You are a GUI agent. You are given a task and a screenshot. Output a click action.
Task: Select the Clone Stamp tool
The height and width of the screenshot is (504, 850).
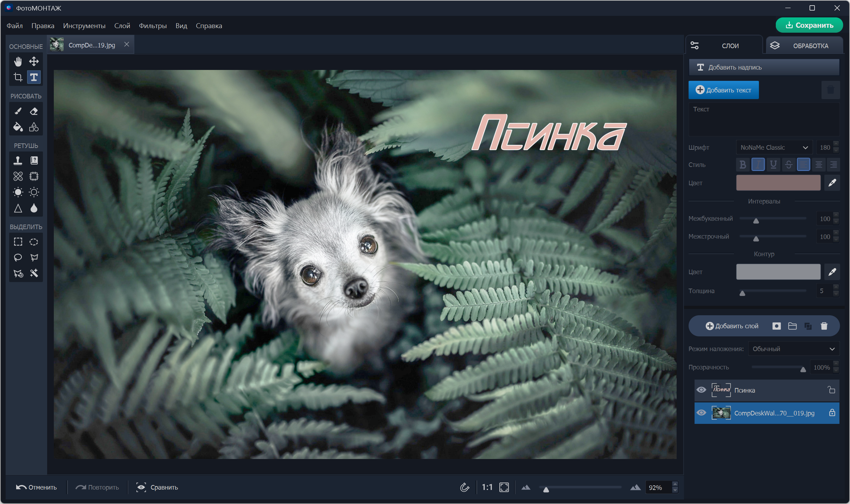click(x=18, y=161)
